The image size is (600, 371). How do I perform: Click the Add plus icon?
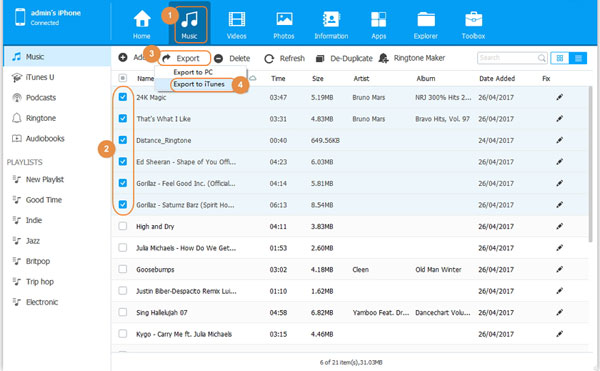click(123, 57)
